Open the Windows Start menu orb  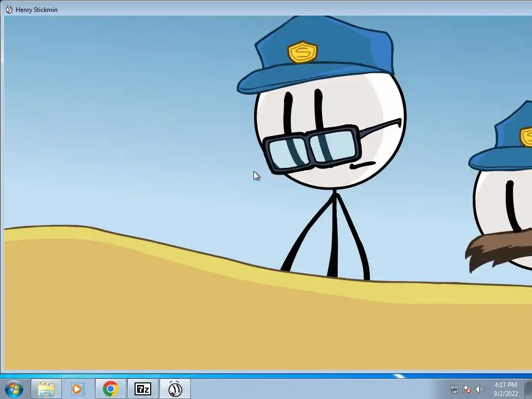[14, 389]
